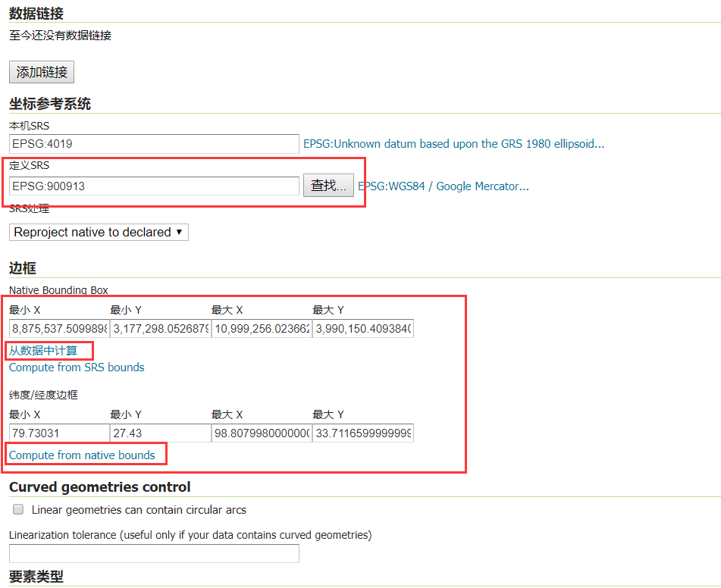This screenshot has width=721, height=588.
Task: Click the Compute from SRS bounds link
Action: click(x=76, y=367)
